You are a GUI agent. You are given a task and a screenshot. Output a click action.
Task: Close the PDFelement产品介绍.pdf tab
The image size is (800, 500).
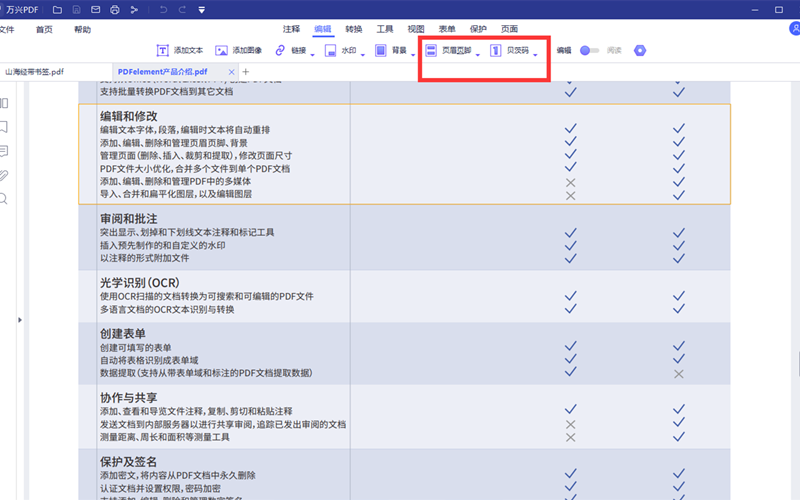point(232,73)
